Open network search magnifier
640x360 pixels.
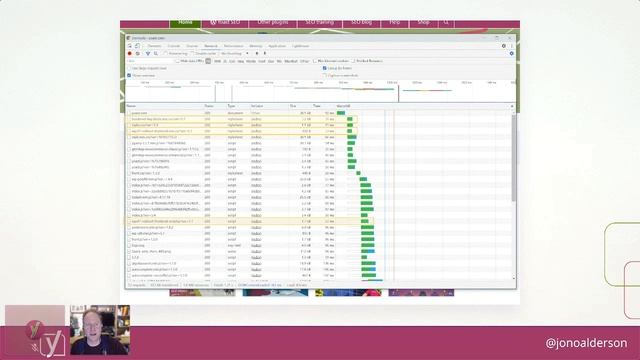[x=156, y=53]
